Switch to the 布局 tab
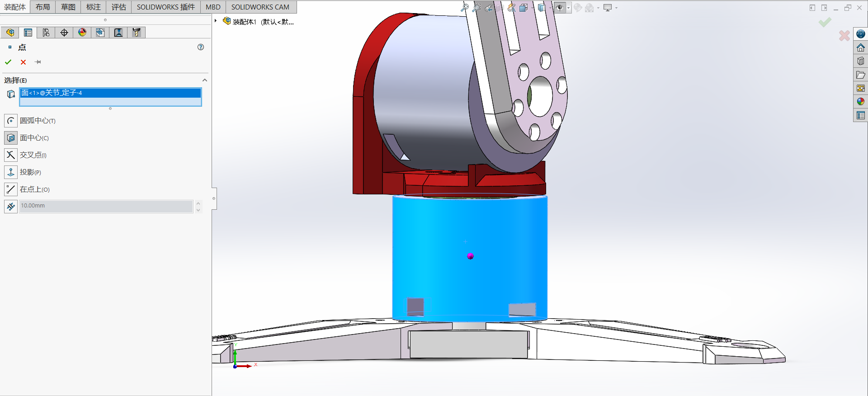 tap(43, 7)
